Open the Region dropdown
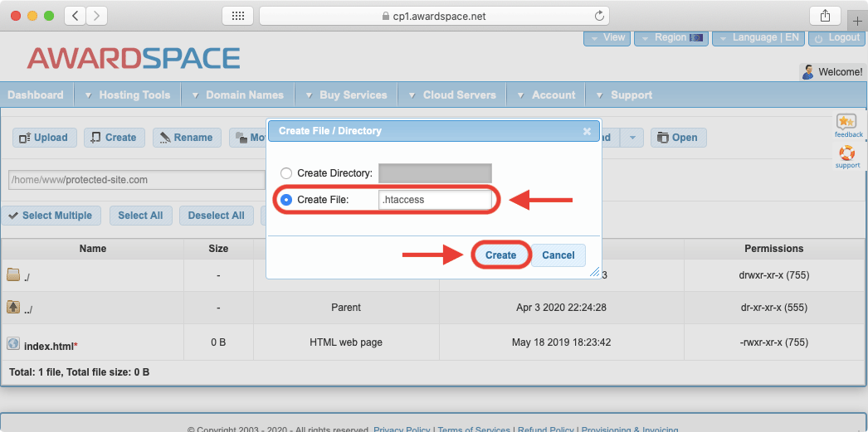Screen dimensions: 868x432 coord(671,37)
